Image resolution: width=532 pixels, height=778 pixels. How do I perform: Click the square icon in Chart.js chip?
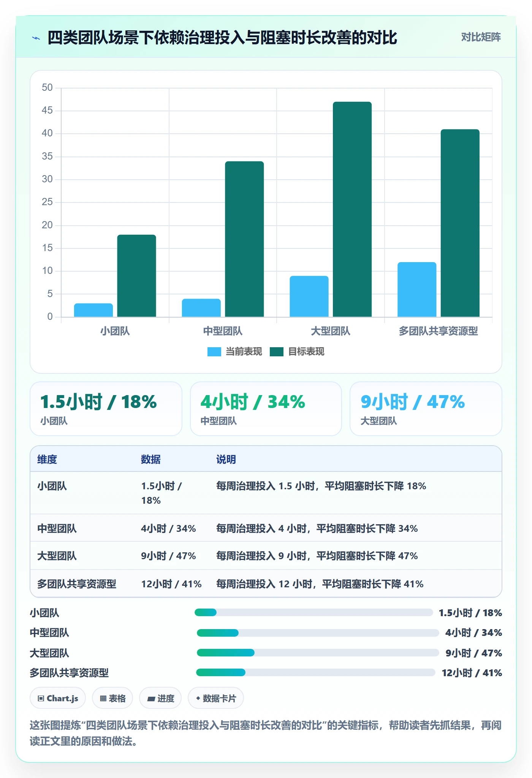pos(41,699)
